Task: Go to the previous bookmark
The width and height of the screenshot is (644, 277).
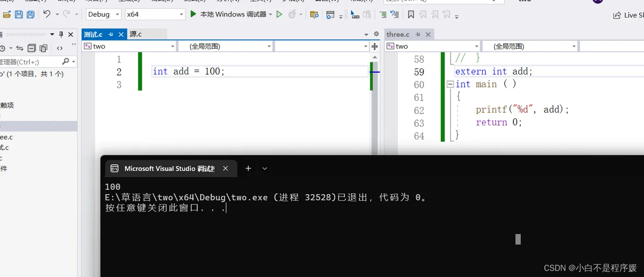Action: [423, 15]
